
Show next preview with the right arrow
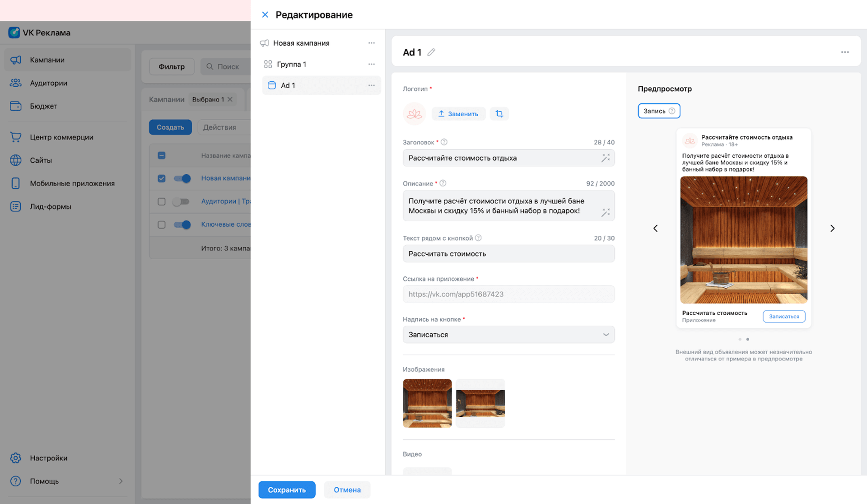pos(832,229)
